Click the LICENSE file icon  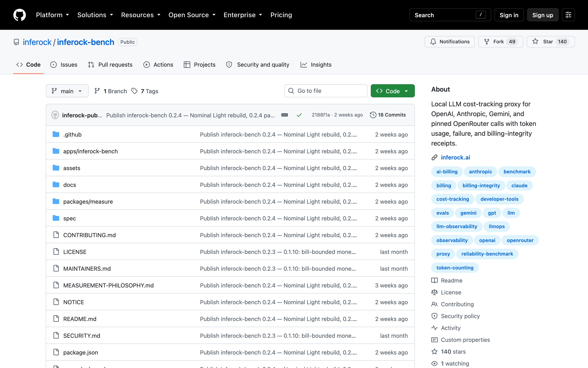click(x=56, y=252)
